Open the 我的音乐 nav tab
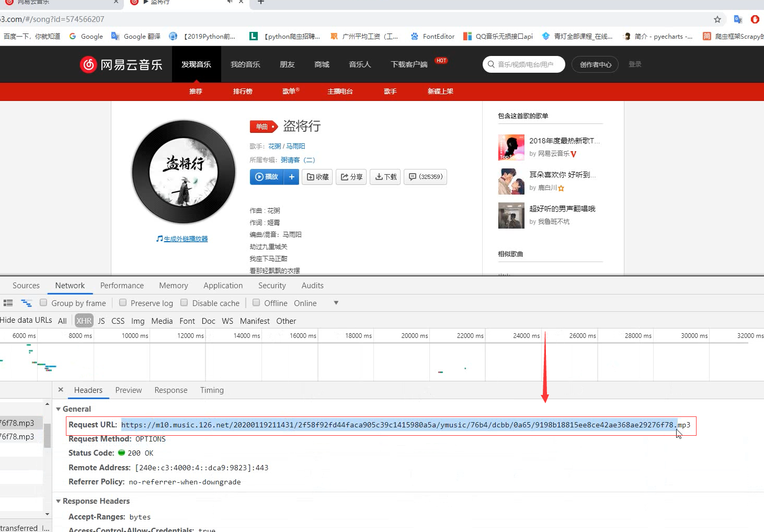 [245, 64]
